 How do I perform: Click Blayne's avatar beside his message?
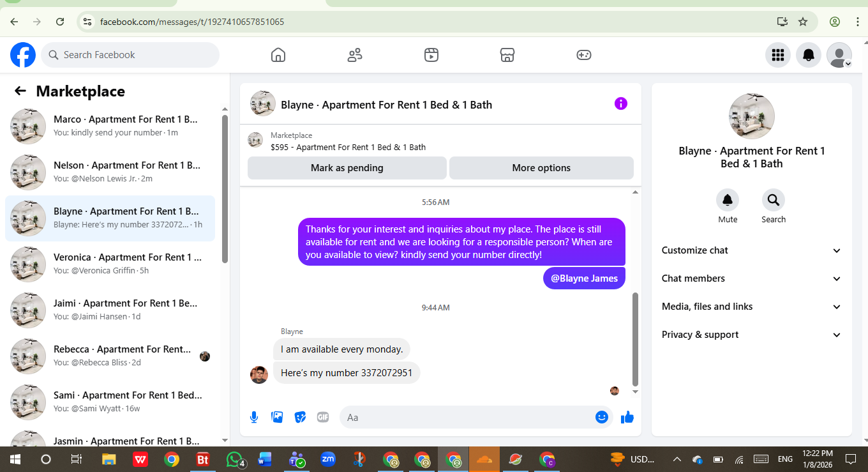259,375
